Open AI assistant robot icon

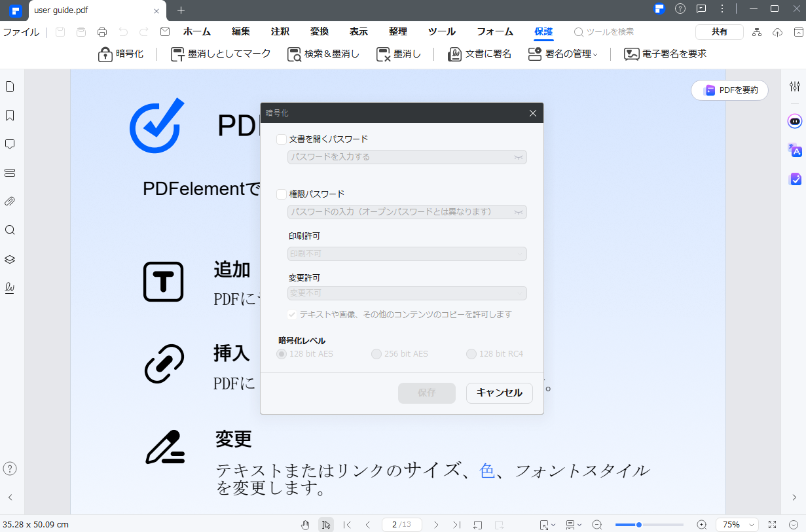coord(795,121)
